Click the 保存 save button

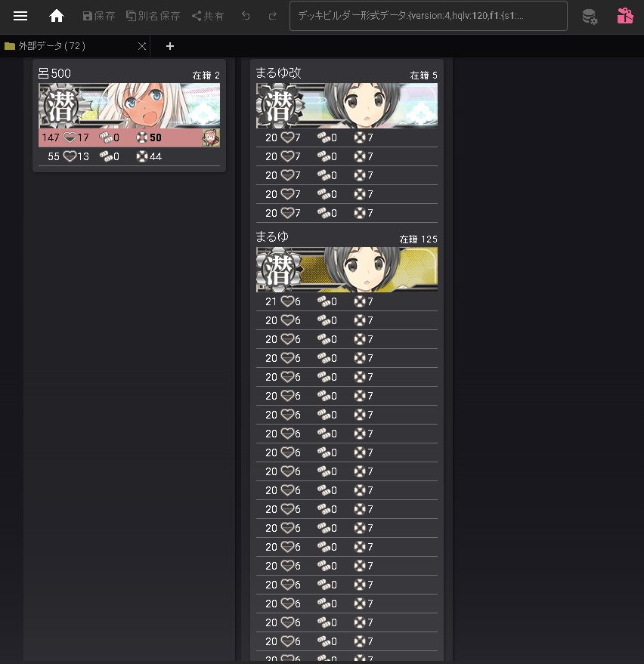pyautogui.click(x=99, y=16)
